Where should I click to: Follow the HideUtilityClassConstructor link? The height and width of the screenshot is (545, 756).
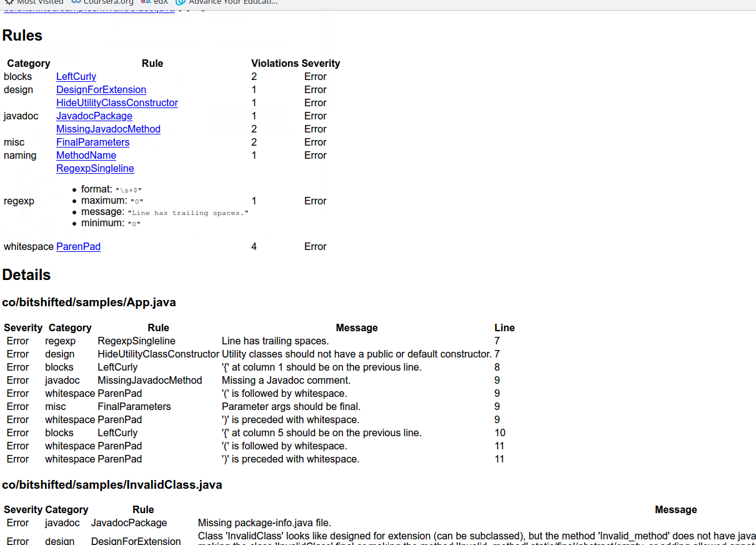tap(117, 102)
